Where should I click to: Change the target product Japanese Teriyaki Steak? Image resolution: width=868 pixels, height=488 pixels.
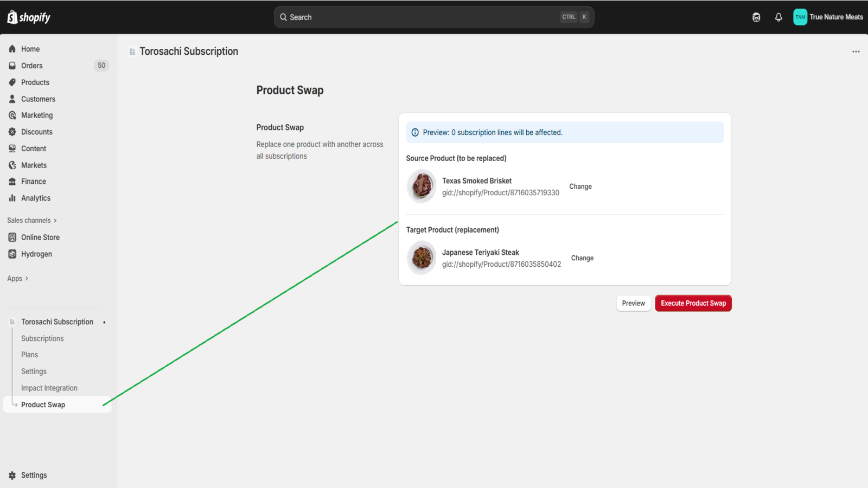coord(582,258)
